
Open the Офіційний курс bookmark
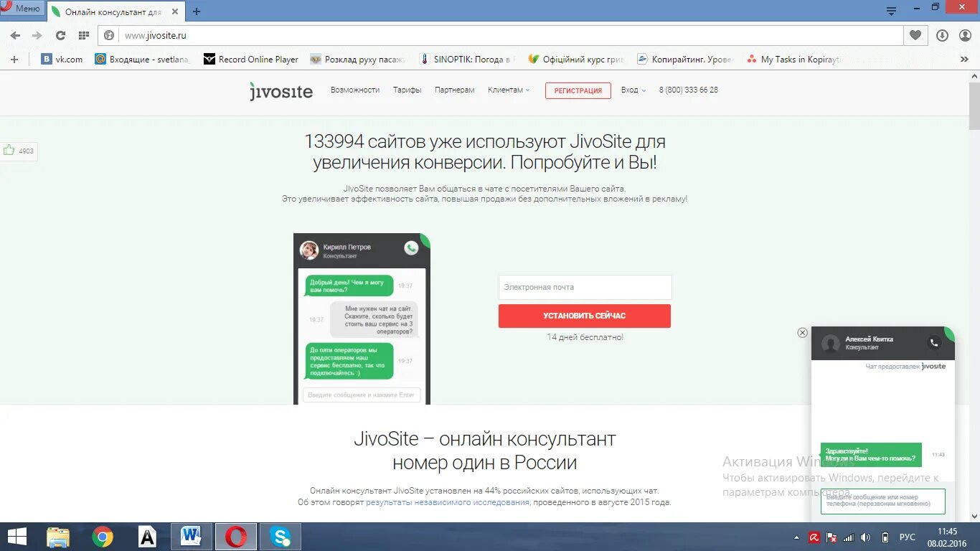point(576,60)
